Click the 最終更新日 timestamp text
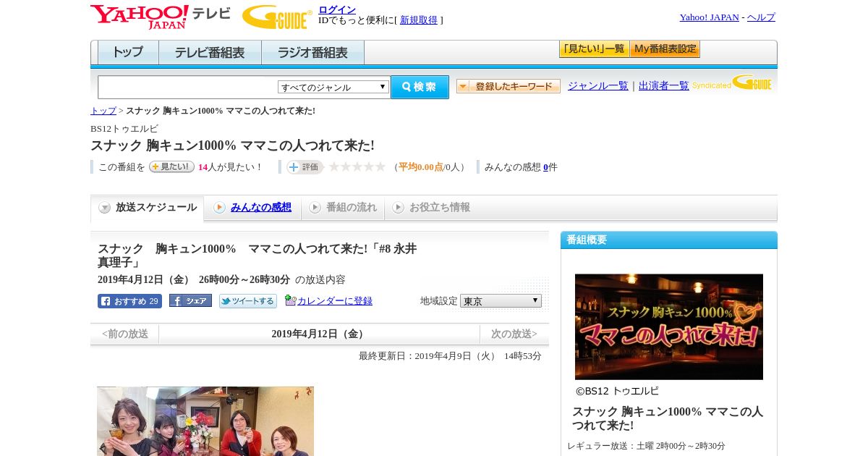Viewport: 868px width, 456px height. (450, 356)
